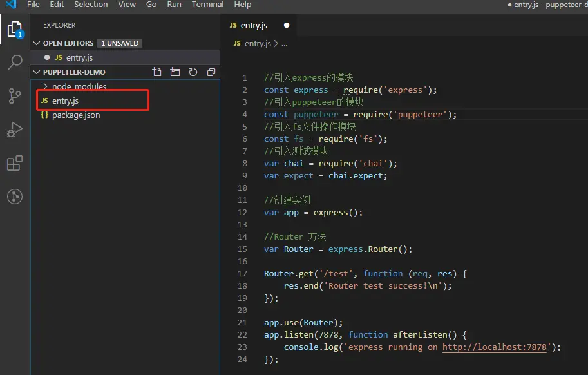Open the Extensions view
The width and height of the screenshot is (588, 375).
[15, 163]
